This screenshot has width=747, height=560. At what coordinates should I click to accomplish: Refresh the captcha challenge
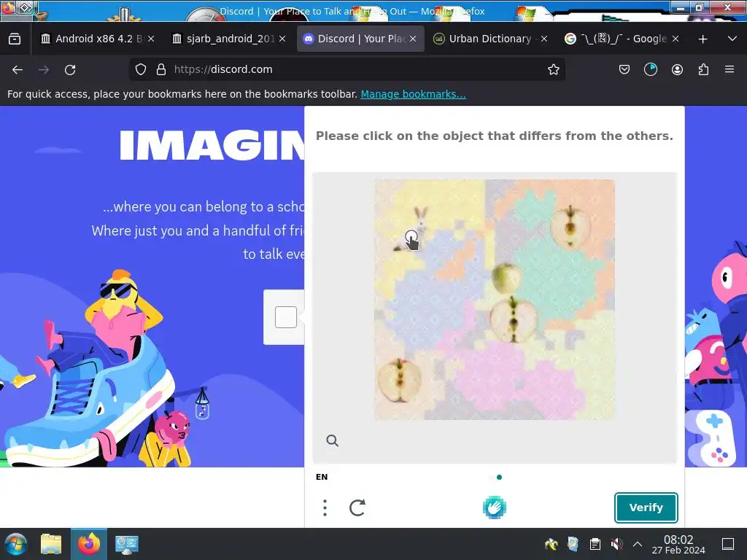click(x=357, y=507)
